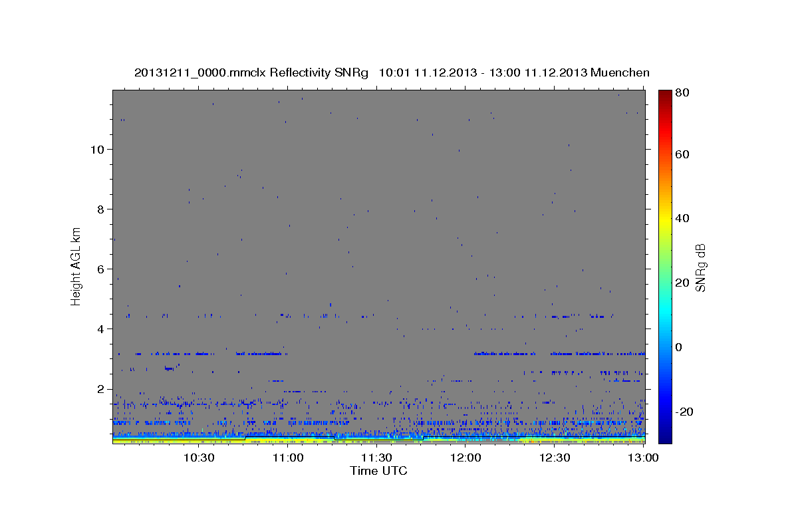Click the colorbar tick label '20'
798x532 pixels.
(682, 283)
